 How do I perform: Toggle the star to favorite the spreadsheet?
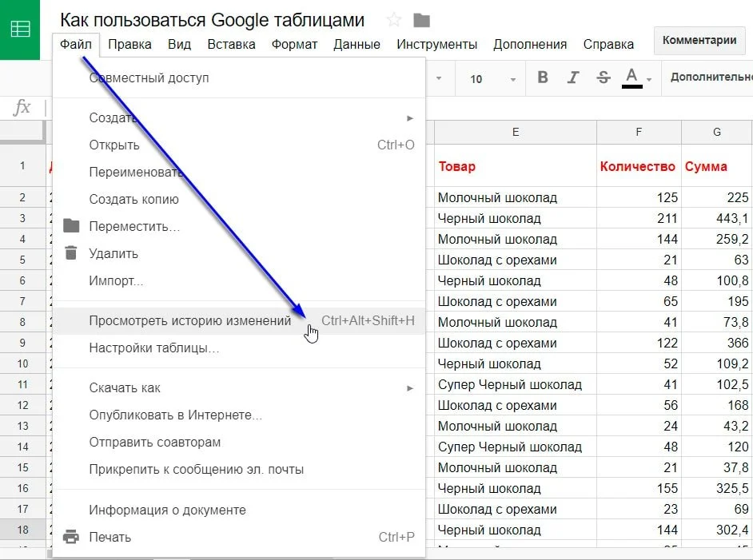[x=393, y=21]
